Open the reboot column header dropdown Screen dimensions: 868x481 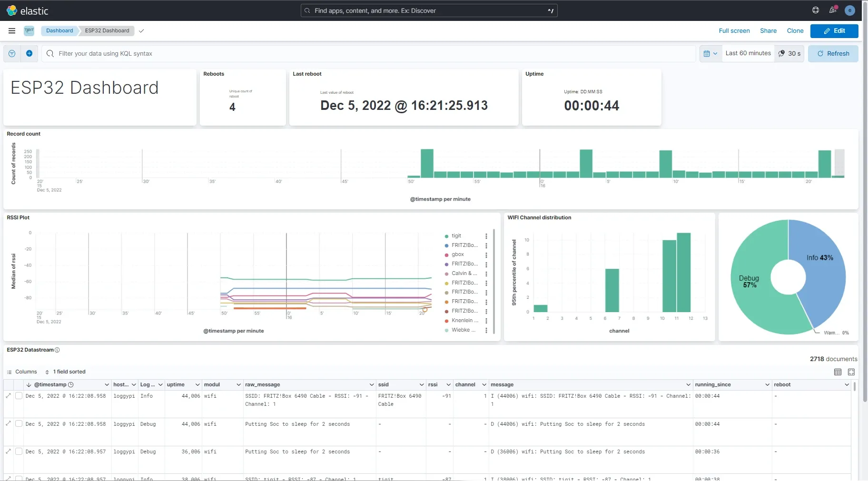click(847, 385)
